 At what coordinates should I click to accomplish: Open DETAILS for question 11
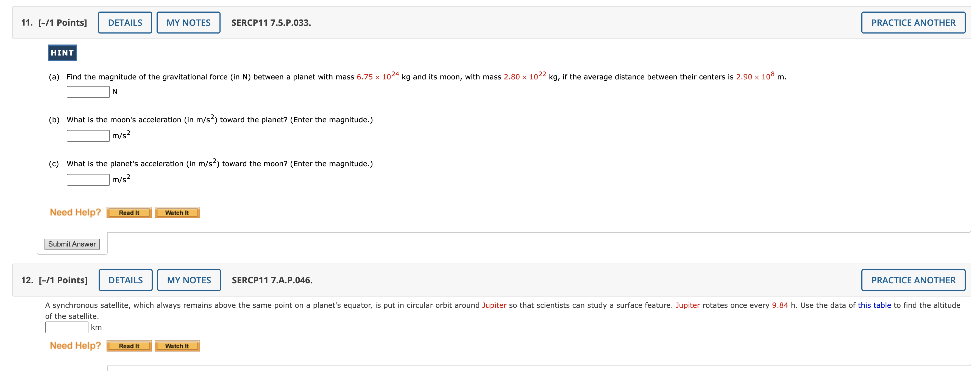(x=124, y=23)
